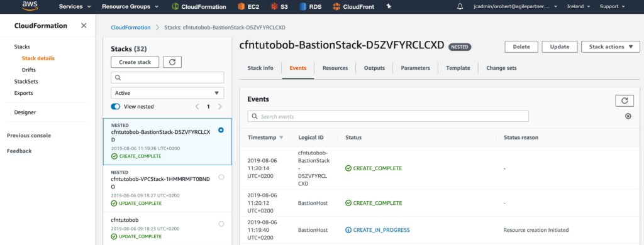644x245 pixels.
Task: Select the cfntutobob stack radio button
Action: tap(221, 224)
